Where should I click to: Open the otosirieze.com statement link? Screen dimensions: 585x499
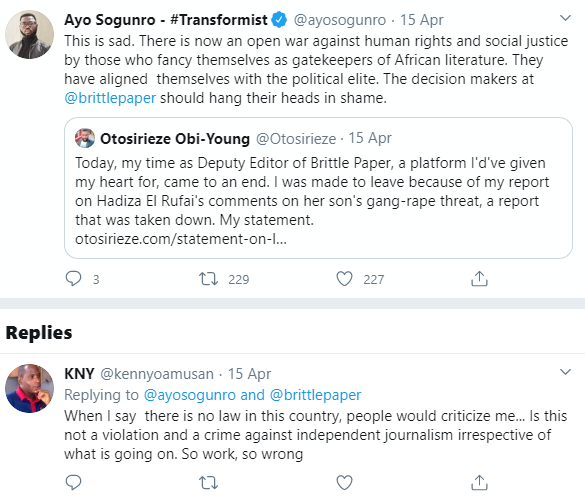tap(181, 239)
